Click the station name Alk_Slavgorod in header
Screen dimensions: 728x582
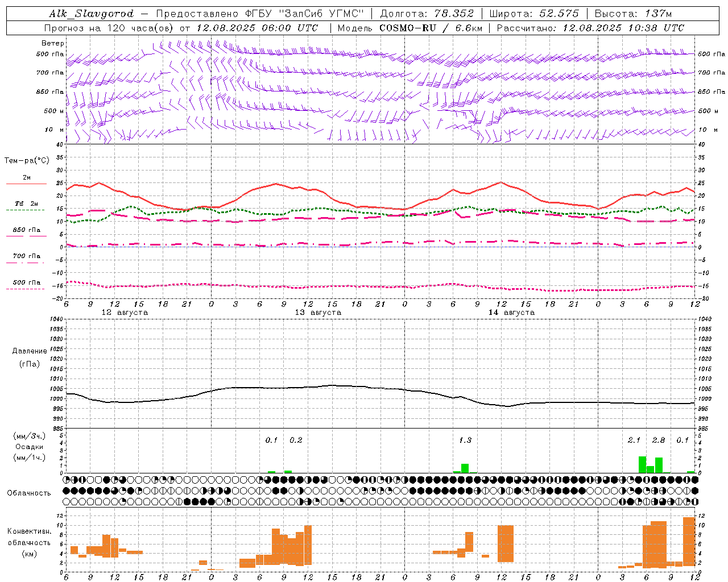coord(92,14)
